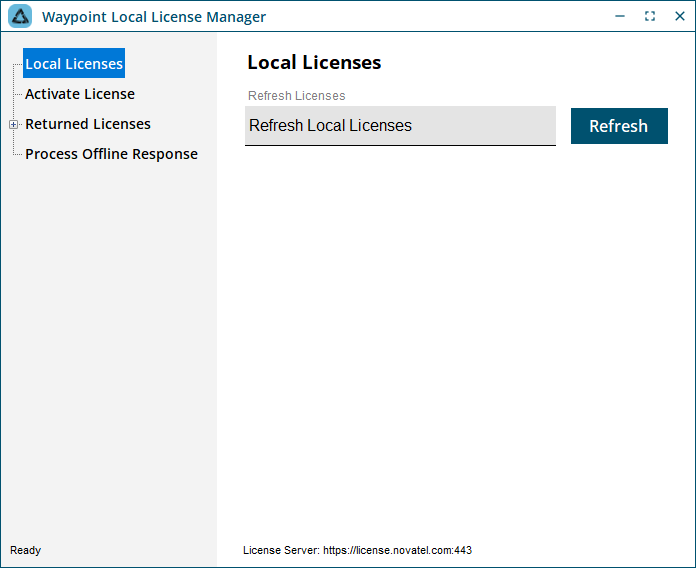Viewport: 696px width, 568px height.
Task: Click the Refresh button
Action: tap(619, 126)
